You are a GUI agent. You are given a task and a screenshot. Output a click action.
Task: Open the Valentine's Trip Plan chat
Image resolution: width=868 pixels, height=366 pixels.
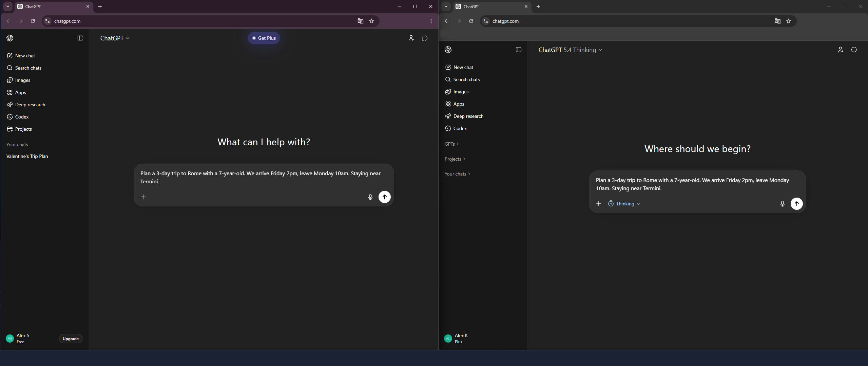[27, 156]
